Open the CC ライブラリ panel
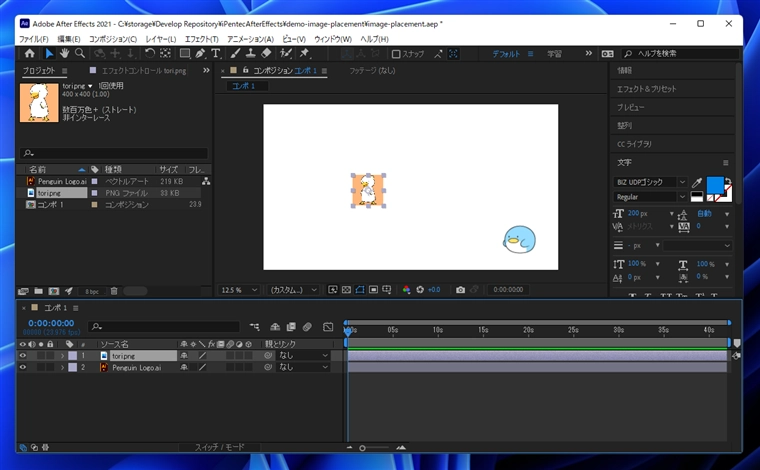Image resolution: width=760 pixels, height=470 pixels. (634, 144)
